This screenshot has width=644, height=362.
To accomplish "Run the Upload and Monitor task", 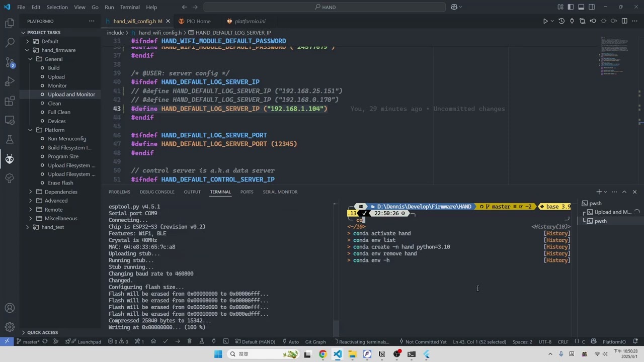I will coord(71,95).
